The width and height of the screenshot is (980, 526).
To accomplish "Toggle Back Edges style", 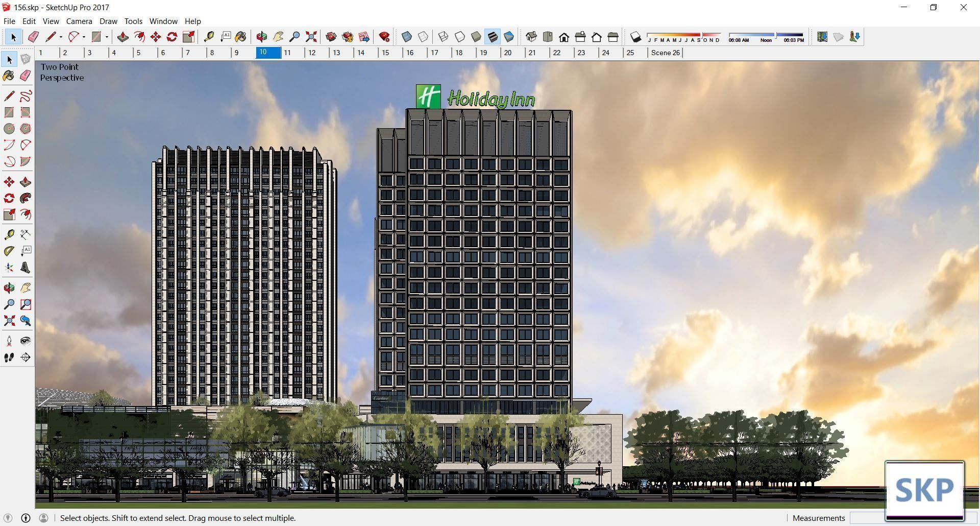I will point(423,37).
